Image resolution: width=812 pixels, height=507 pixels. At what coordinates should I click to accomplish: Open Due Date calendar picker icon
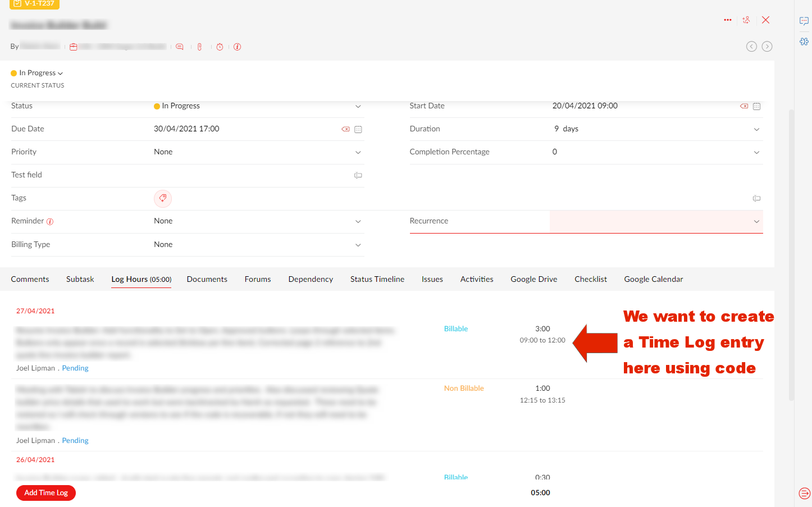[x=358, y=130]
